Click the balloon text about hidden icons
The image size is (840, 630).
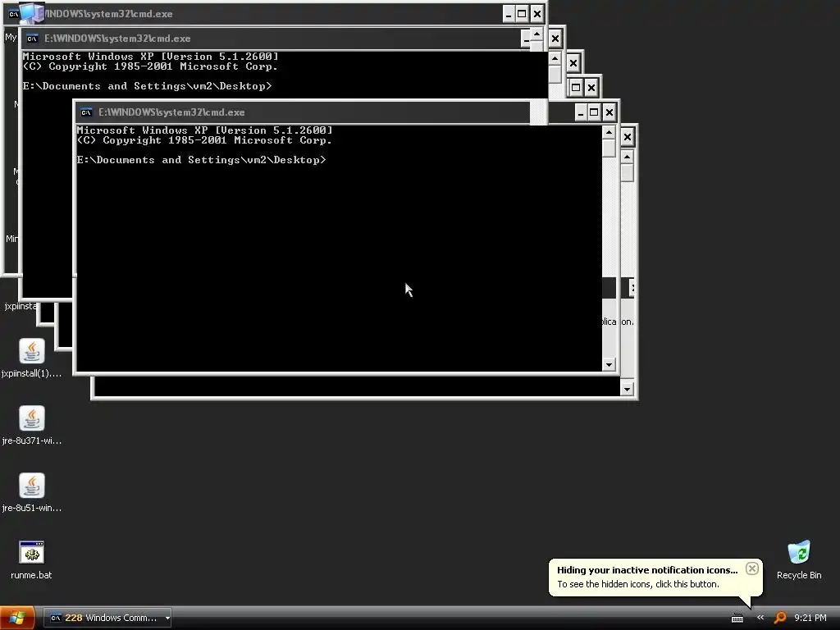[638, 584]
